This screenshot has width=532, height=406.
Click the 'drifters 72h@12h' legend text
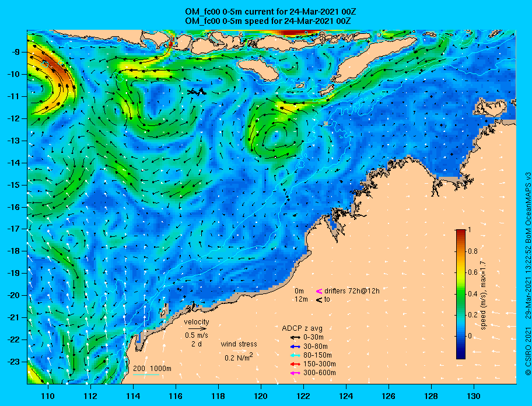click(x=352, y=291)
